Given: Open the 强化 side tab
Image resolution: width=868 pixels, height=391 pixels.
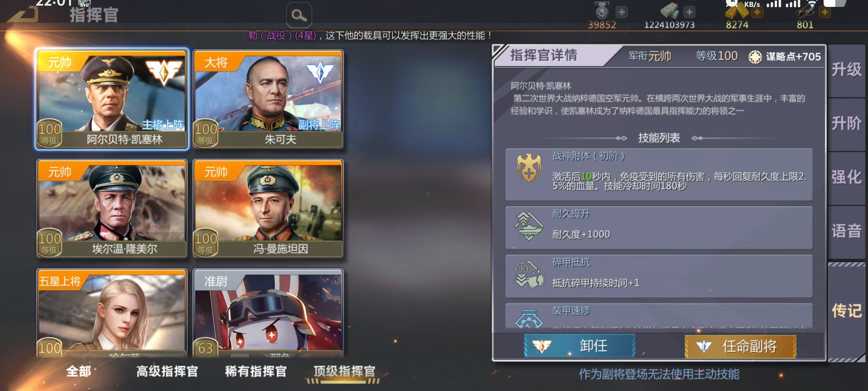Looking at the screenshot, I should point(846,178).
